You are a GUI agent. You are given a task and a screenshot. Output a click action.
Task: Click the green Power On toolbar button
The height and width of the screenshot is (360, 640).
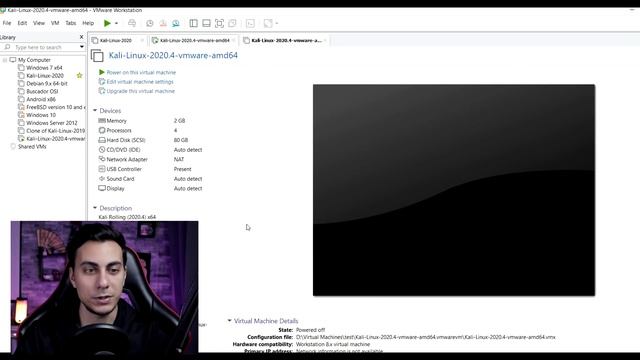point(107,23)
